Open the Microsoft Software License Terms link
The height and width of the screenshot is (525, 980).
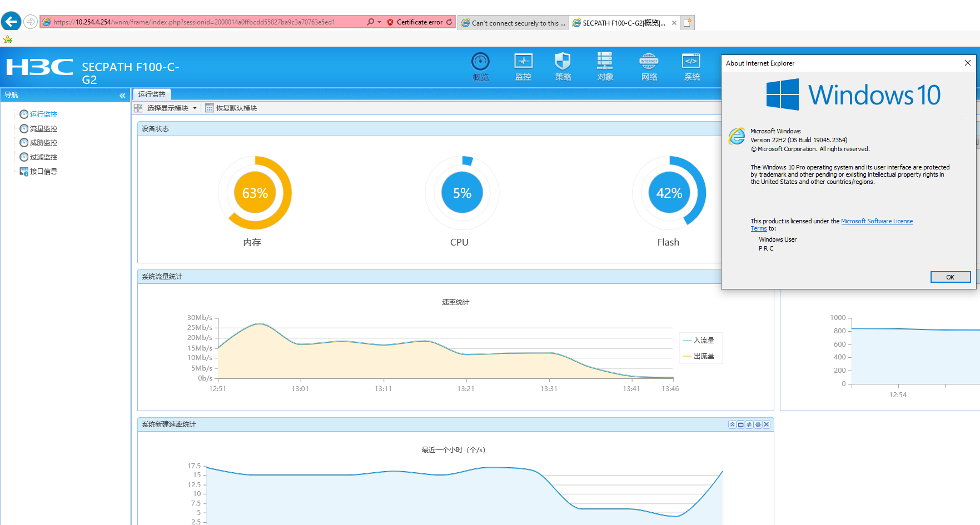(x=876, y=221)
